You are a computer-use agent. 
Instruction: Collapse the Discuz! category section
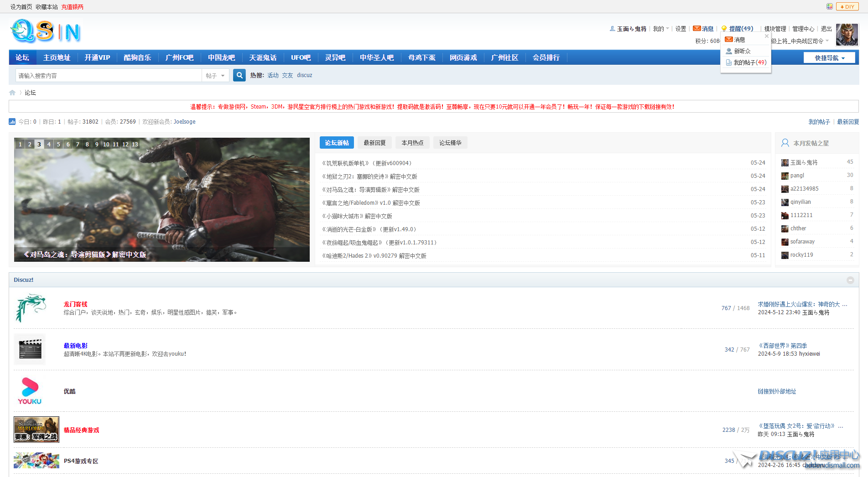point(850,280)
